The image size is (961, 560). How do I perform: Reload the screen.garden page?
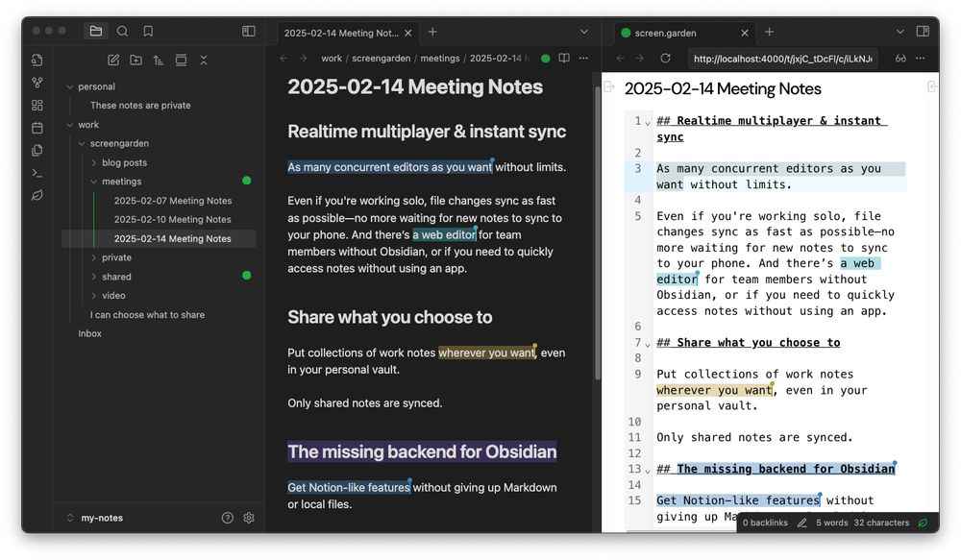(x=665, y=59)
